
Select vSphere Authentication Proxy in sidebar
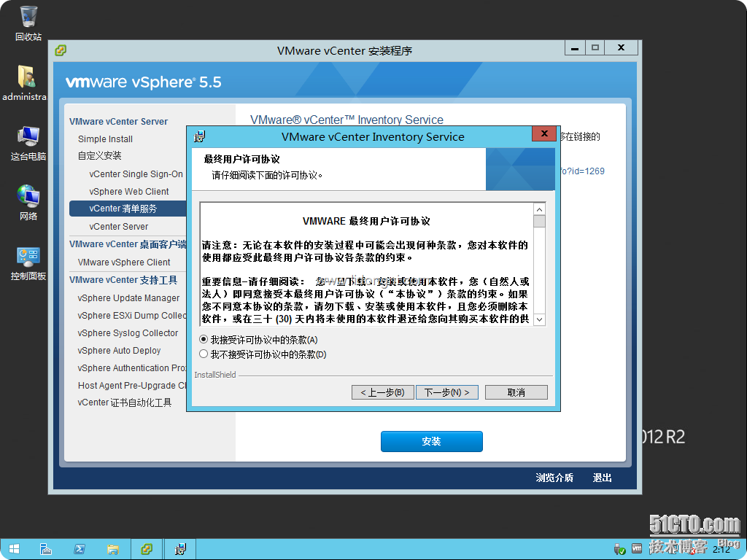pyautogui.click(x=132, y=368)
